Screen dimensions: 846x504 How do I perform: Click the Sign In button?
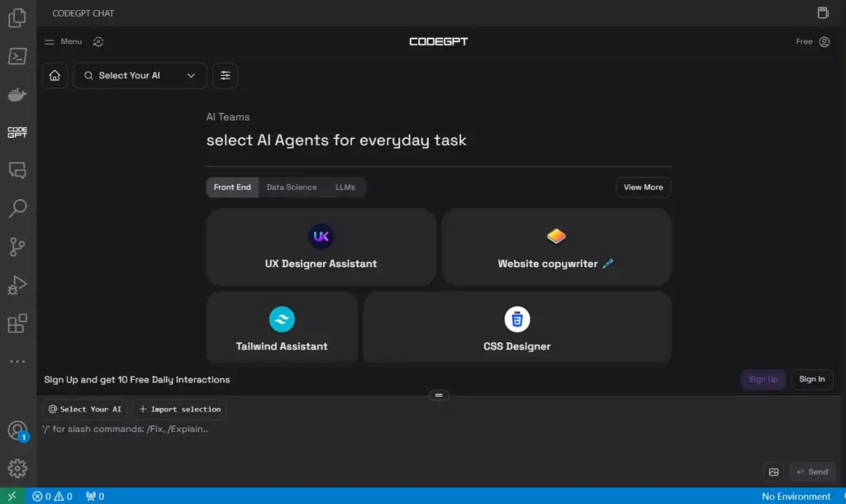pos(811,379)
